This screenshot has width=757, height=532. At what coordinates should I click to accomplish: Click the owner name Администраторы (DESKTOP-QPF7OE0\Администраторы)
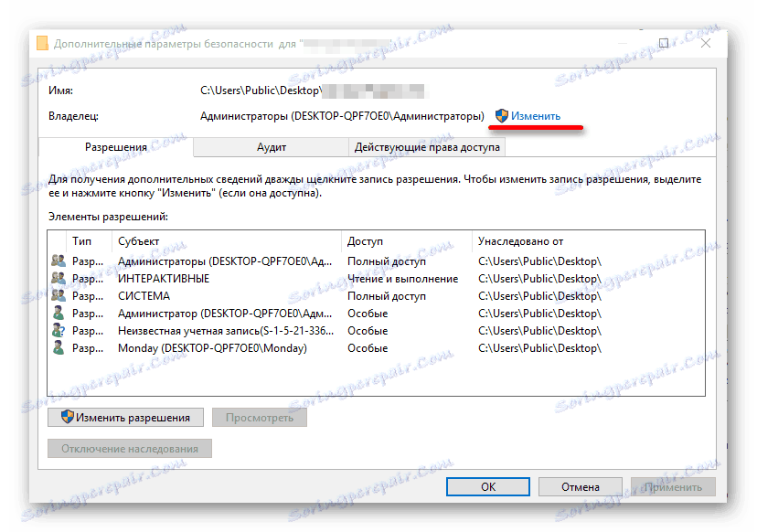pyautogui.click(x=342, y=116)
